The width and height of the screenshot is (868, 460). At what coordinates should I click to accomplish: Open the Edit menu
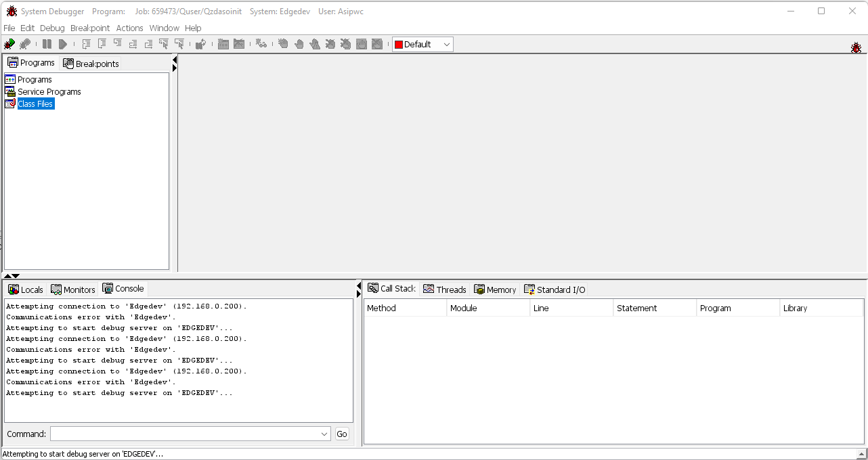(x=27, y=28)
